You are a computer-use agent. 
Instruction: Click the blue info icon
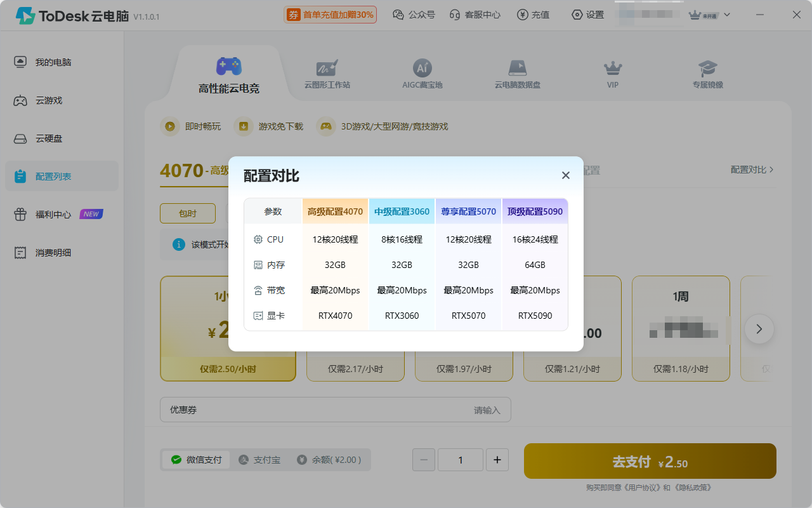179,244
